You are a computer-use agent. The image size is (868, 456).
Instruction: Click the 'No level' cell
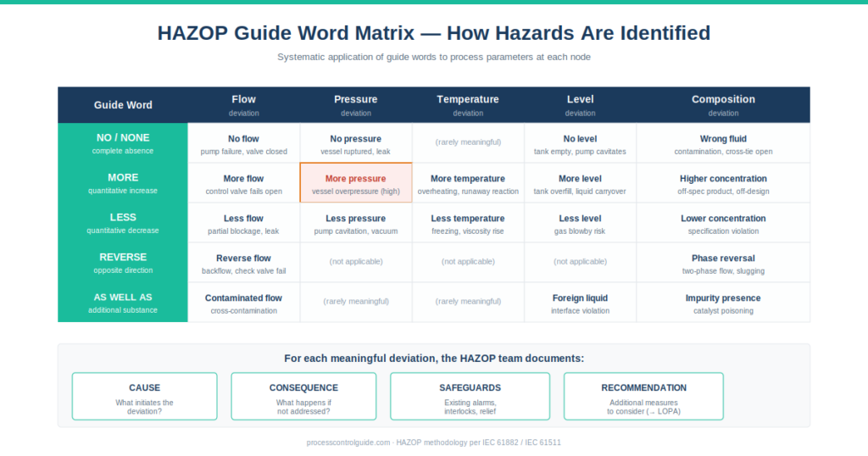pos(580,142)
